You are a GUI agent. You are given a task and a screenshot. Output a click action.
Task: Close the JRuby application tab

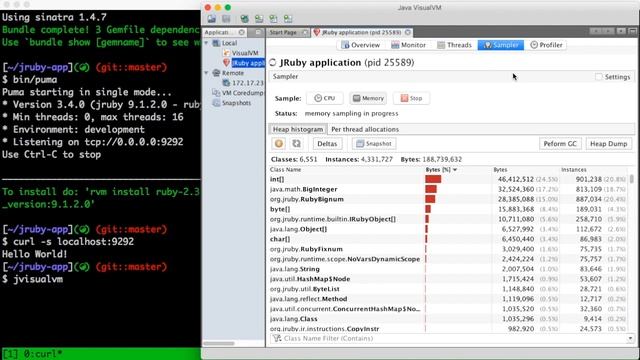point(408,32)
